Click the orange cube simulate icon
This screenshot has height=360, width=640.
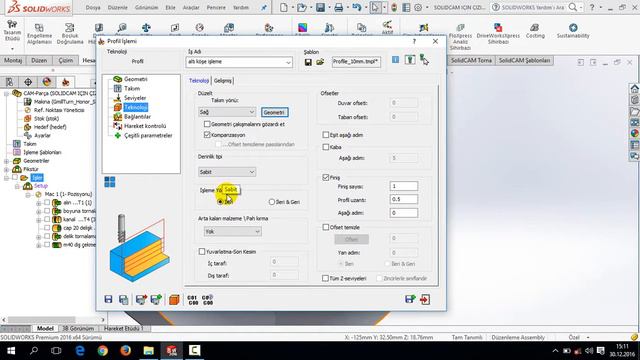click(x=174, y=300)
